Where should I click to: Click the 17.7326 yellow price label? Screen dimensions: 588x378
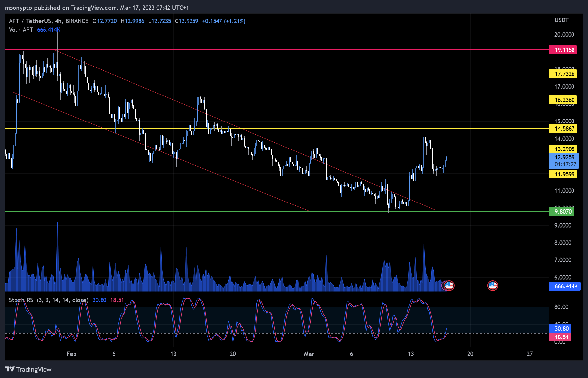point(563,74)
